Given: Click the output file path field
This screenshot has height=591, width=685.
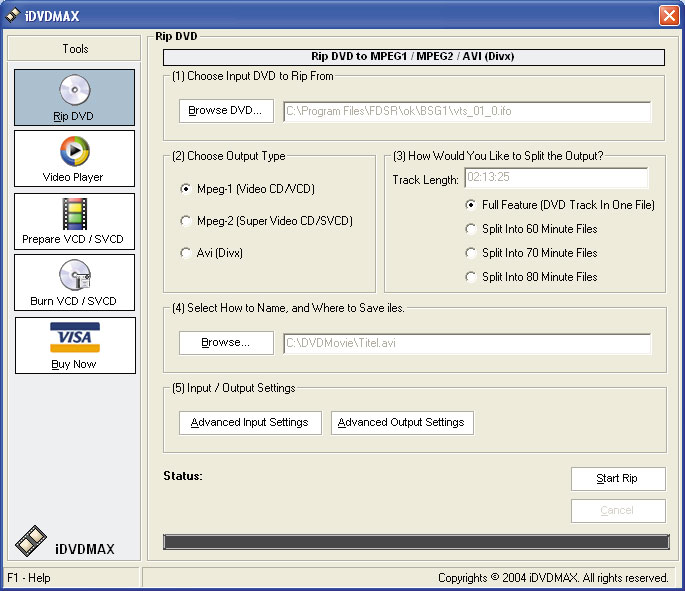Looking at the screenshot, I should 467,343.
